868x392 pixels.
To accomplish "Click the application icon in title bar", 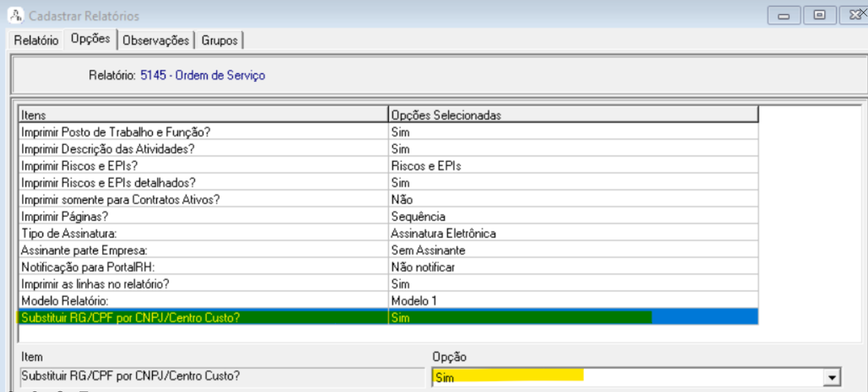I will (x=15, y=15).
